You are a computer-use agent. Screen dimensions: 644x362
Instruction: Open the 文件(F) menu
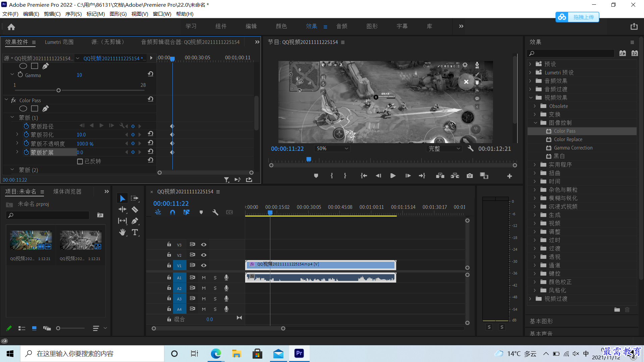coord(10,14)
